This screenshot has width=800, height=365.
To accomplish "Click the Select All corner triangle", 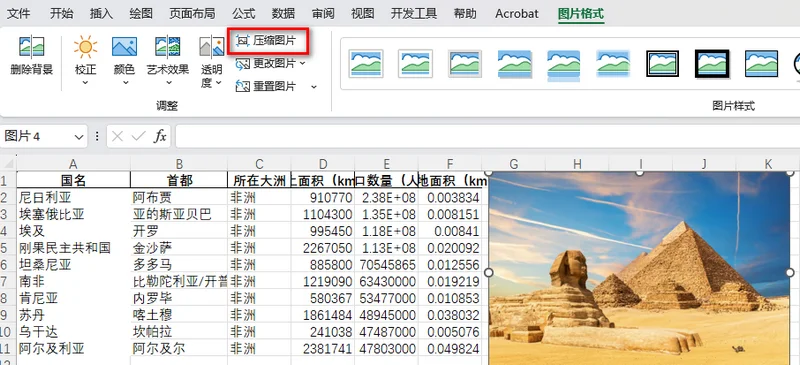I will click(x=8, y=164).
